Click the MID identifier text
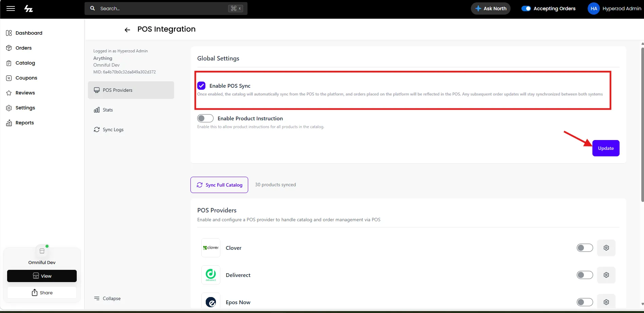644x313 pixels. click(x=125, y=72)
